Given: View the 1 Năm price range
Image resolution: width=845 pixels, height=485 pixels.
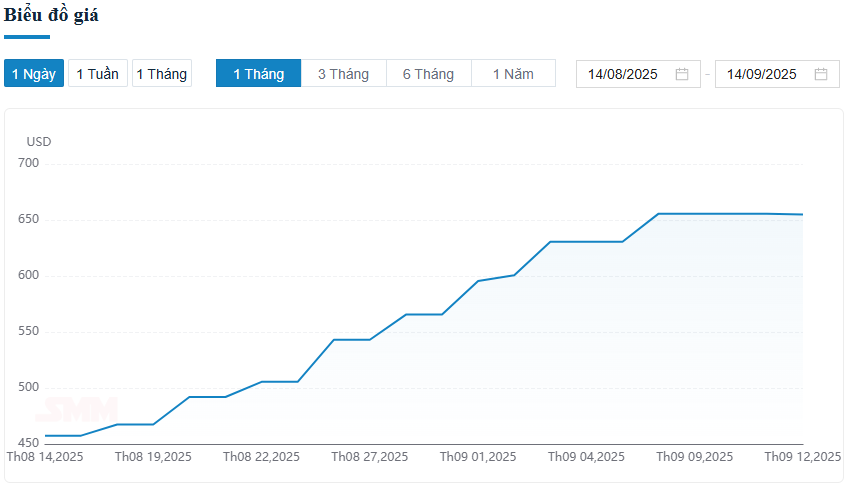Looking at the screenshot, I should pos(513,74).
